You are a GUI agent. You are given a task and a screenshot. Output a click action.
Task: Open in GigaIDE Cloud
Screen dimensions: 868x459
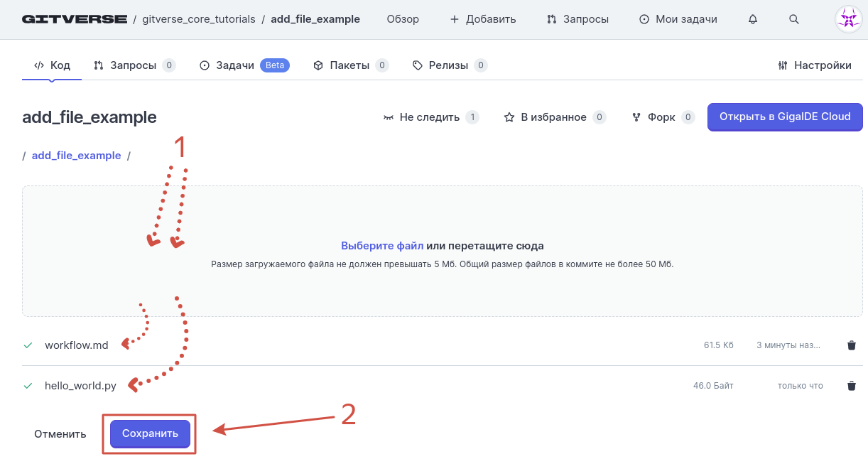point(784,117)
